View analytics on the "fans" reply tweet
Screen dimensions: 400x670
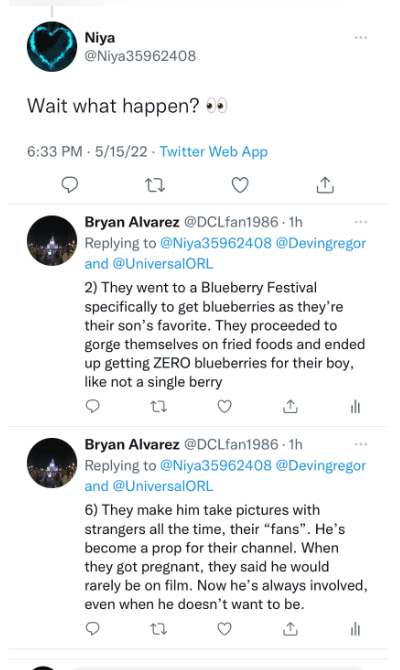coord(356,629)
